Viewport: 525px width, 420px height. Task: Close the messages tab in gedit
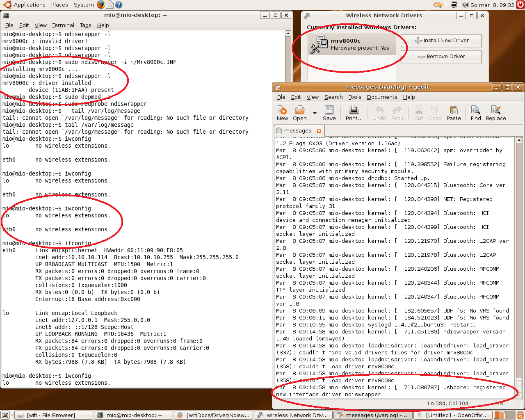[x=319, y=131]
